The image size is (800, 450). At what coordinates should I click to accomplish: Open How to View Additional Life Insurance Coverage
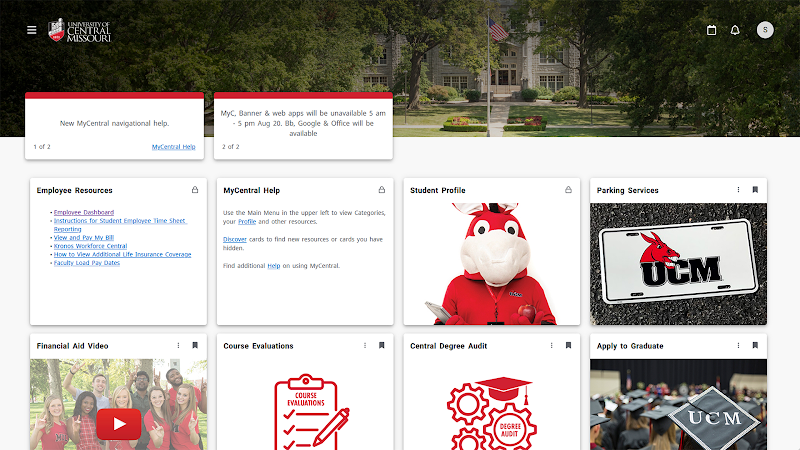(122, 255)
